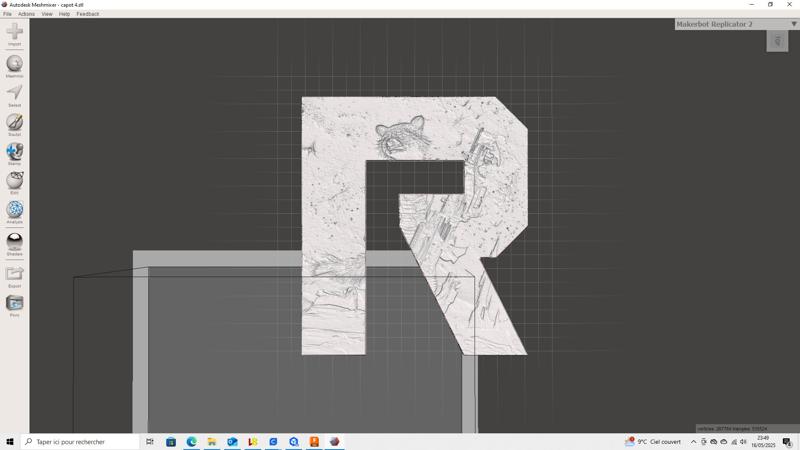800x450 pixels.
Task: Open the Actions menu
Action: 26,14
